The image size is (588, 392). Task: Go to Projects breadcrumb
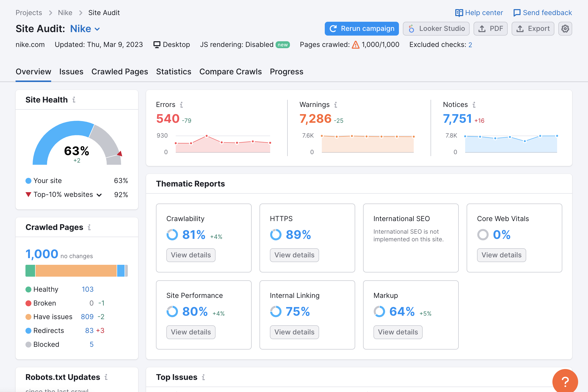click(29, 13)
